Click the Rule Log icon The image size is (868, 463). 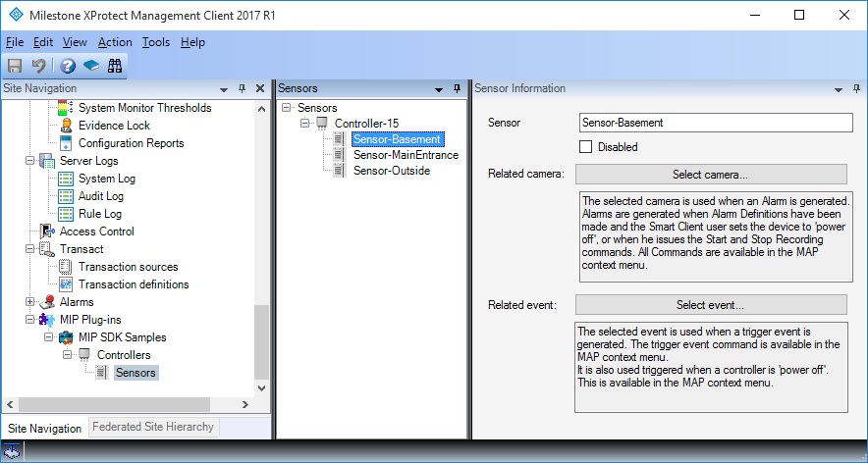66,214
